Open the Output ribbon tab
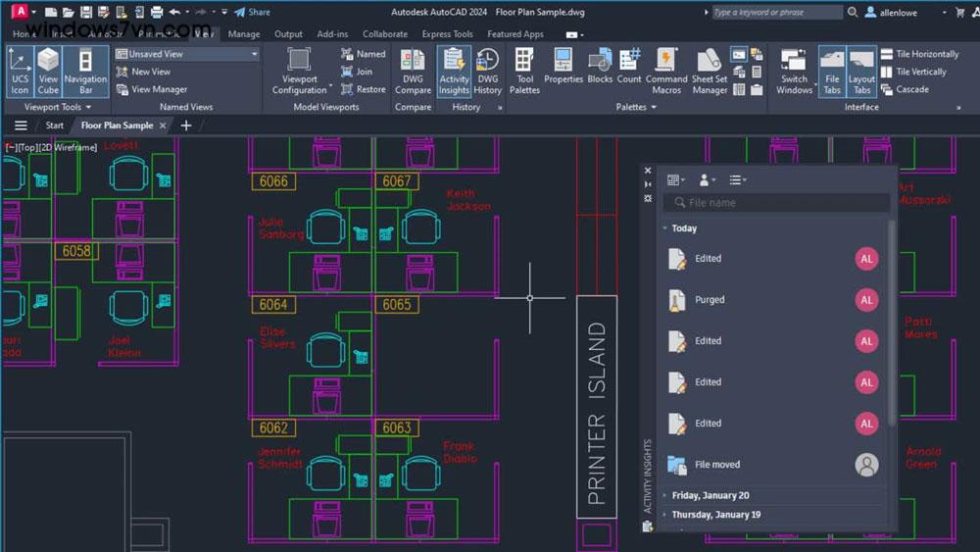 pos(288,34)
